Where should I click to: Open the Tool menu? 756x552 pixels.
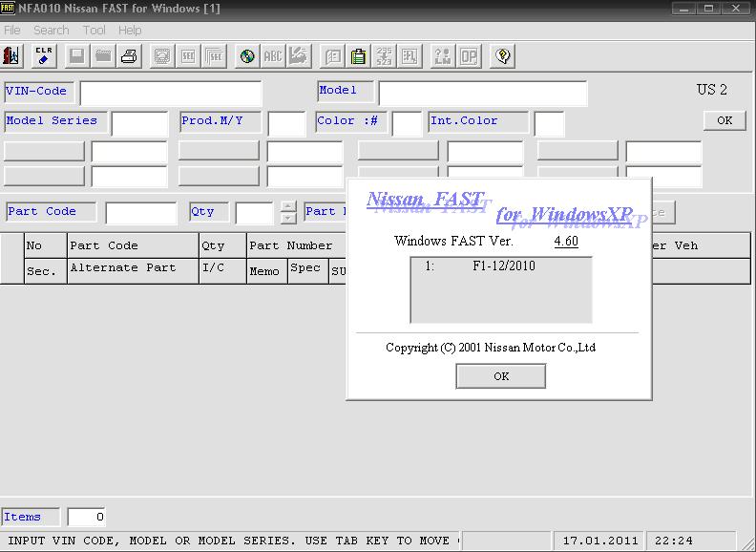coord(94,30)
